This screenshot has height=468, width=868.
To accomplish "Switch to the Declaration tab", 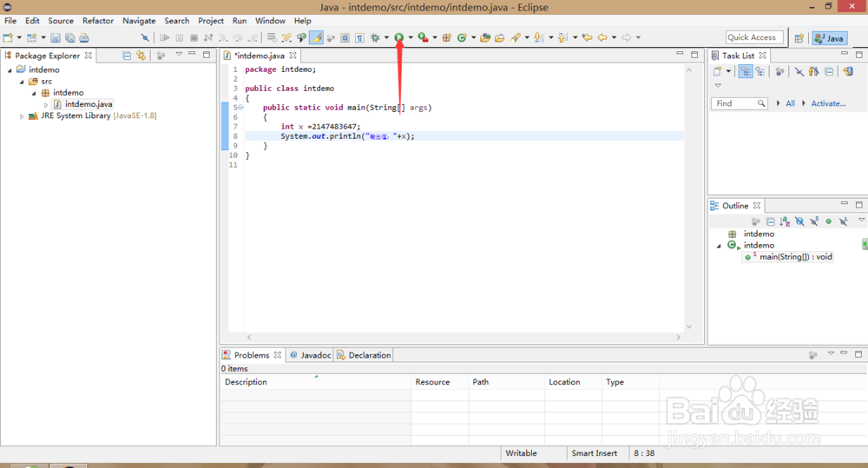I will 365,355.
